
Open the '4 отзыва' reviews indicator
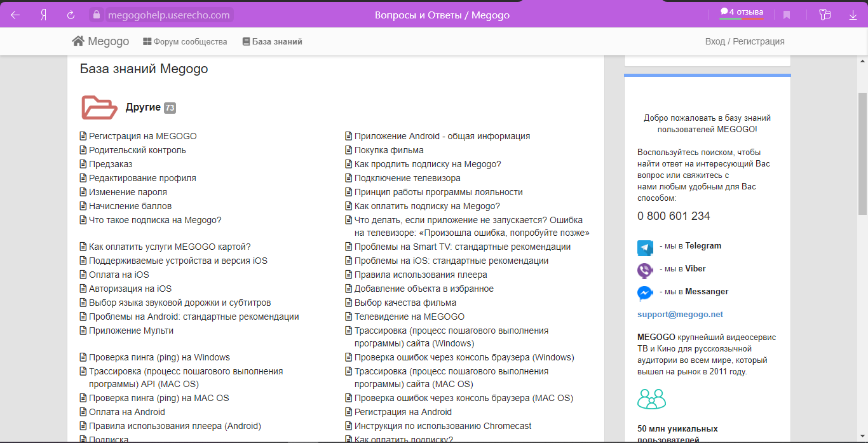742,12
